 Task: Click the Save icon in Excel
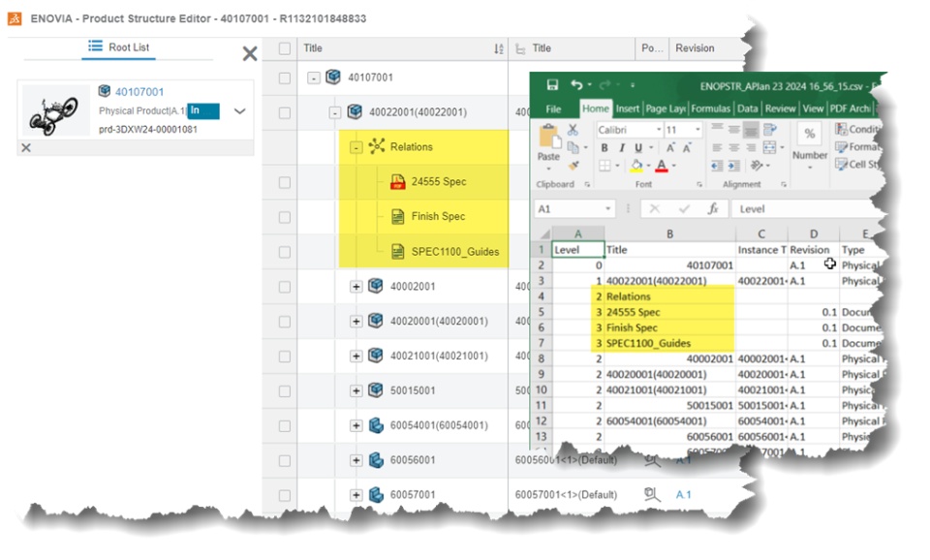click(552, 85)
